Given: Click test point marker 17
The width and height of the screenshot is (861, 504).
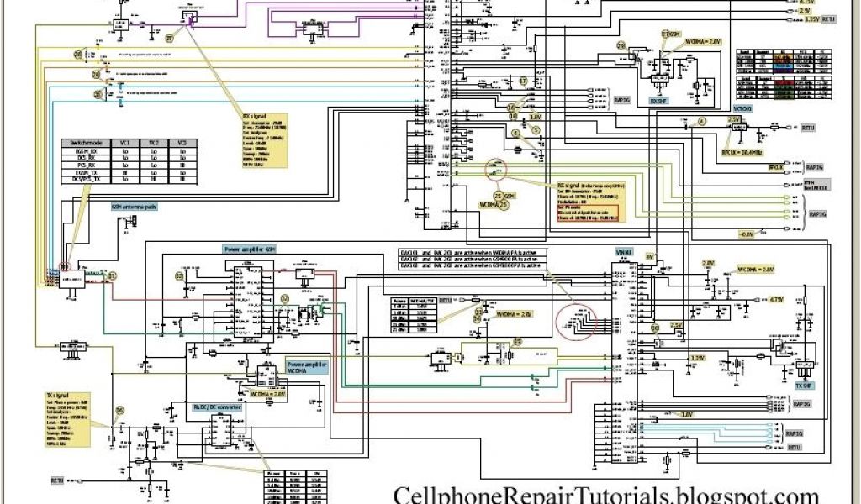Looking at the screenshot, I should 522,81.
